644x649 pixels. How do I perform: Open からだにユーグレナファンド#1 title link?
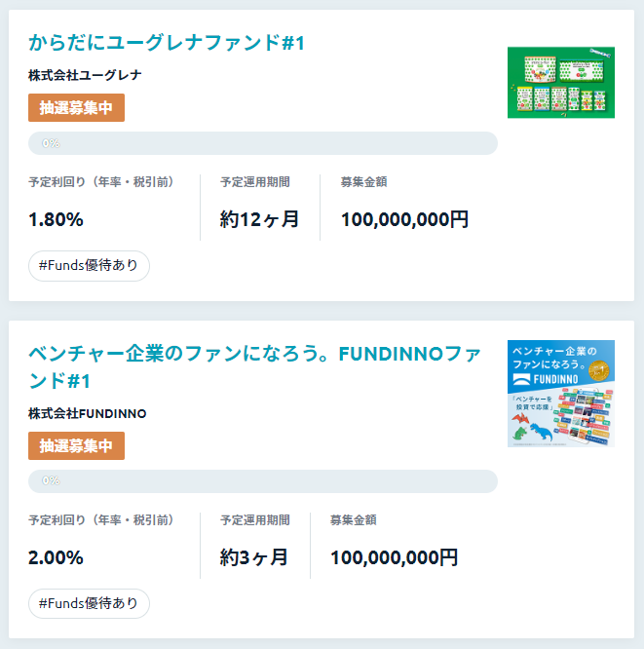pyautogui.click(x=167, y=43)
